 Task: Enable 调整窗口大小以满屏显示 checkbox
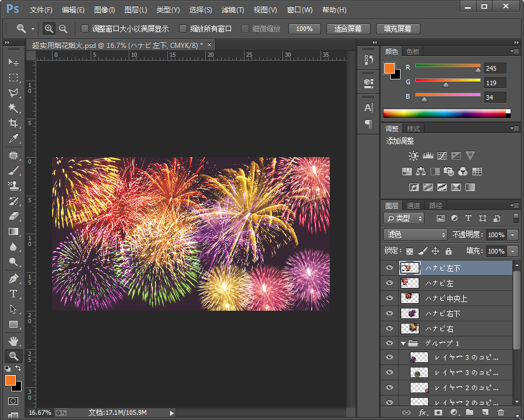pyautogui.click(x=85, y=29)
